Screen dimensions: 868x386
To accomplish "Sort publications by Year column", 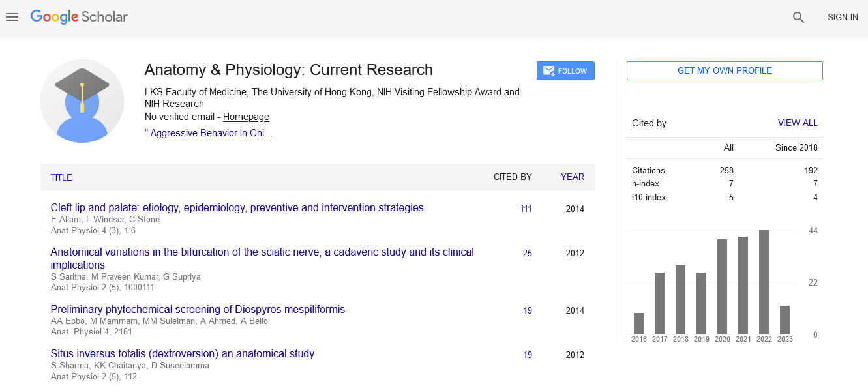I will click(572, 177).
